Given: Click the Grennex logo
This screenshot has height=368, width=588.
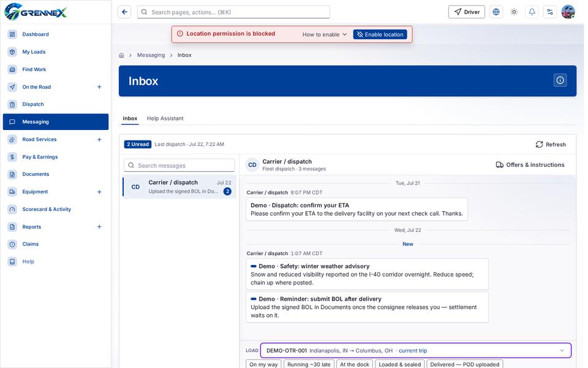Looking at the screenshot, I should coord(36,12).
